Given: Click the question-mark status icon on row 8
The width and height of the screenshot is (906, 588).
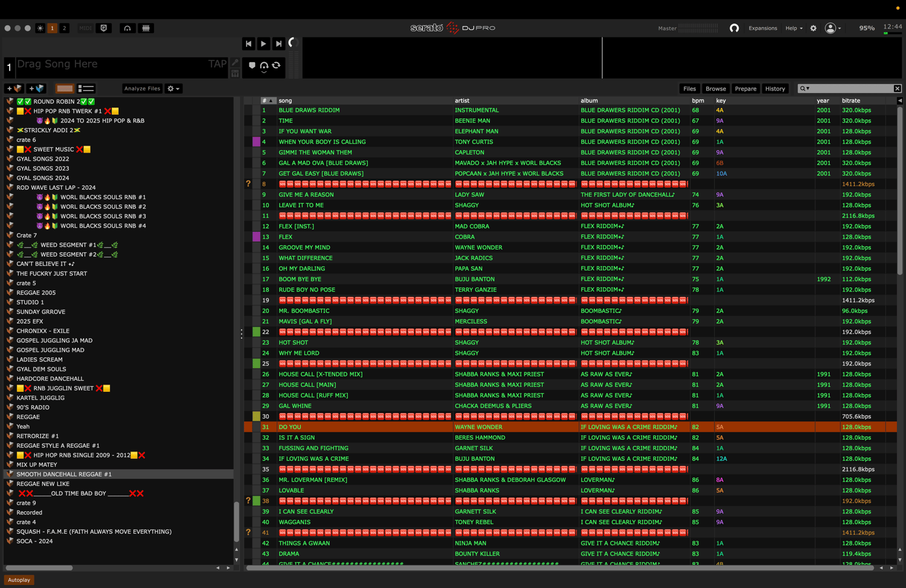Looking at the screenshot, I should click(x=248, y=184).
